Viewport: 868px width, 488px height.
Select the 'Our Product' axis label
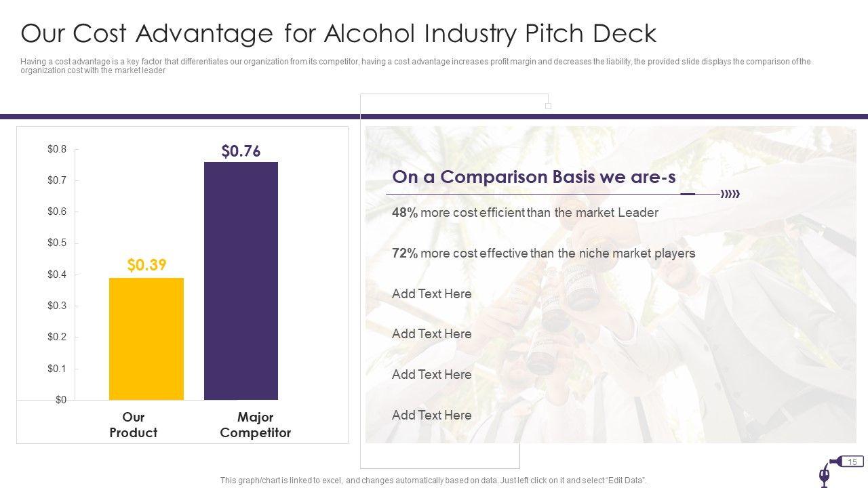(133, 425)
